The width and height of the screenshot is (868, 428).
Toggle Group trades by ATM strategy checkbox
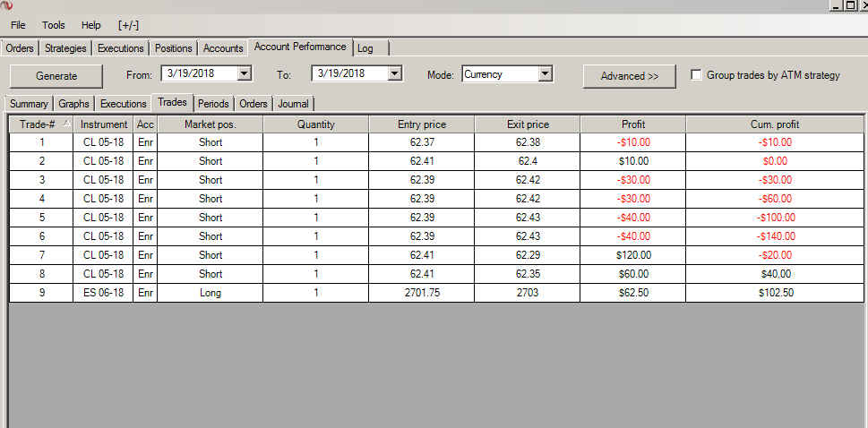(x=696, y=74)
